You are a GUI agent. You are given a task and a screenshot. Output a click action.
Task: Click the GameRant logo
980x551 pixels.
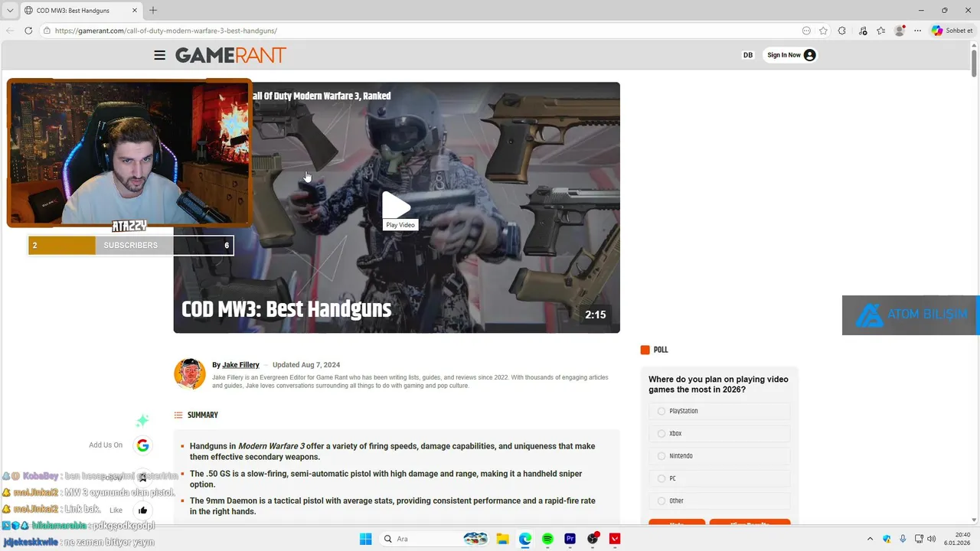230,55
